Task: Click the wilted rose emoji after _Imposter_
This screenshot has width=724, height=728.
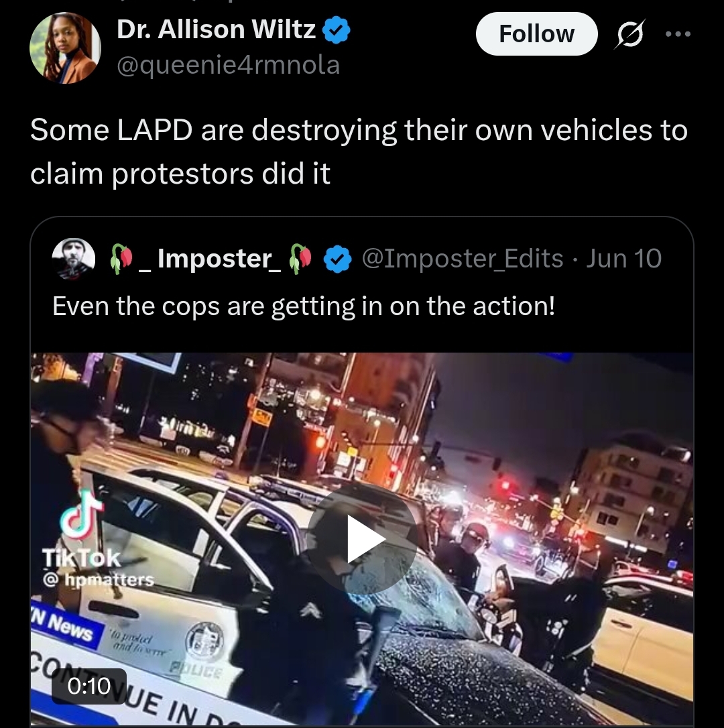Action: point(300,259)
